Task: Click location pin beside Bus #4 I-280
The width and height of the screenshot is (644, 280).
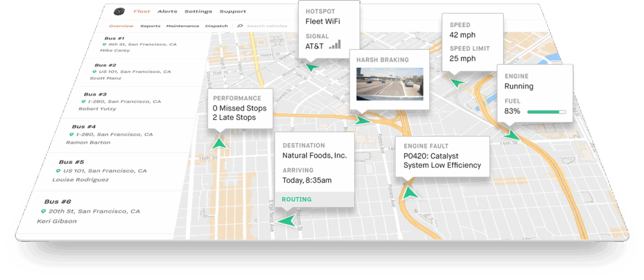Action: (71, 134)
